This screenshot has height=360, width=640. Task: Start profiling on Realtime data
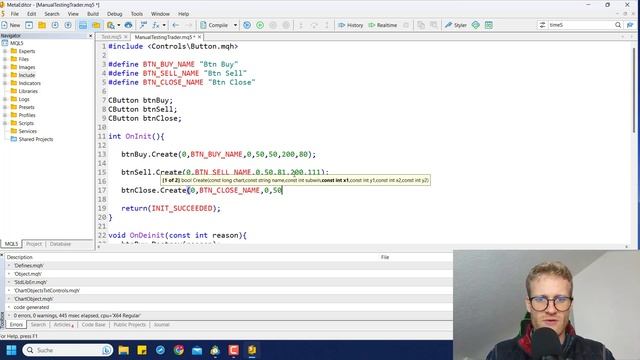click(382, 25)
